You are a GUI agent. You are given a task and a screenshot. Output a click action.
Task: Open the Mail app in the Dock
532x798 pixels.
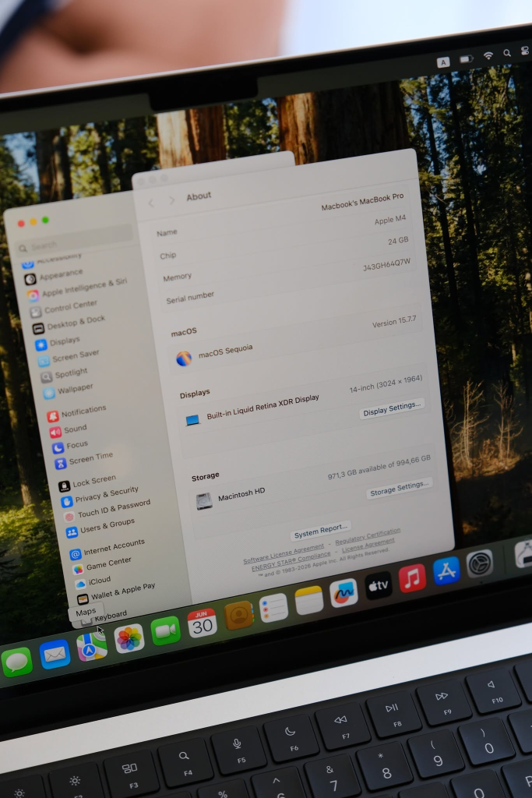point(55,655)
